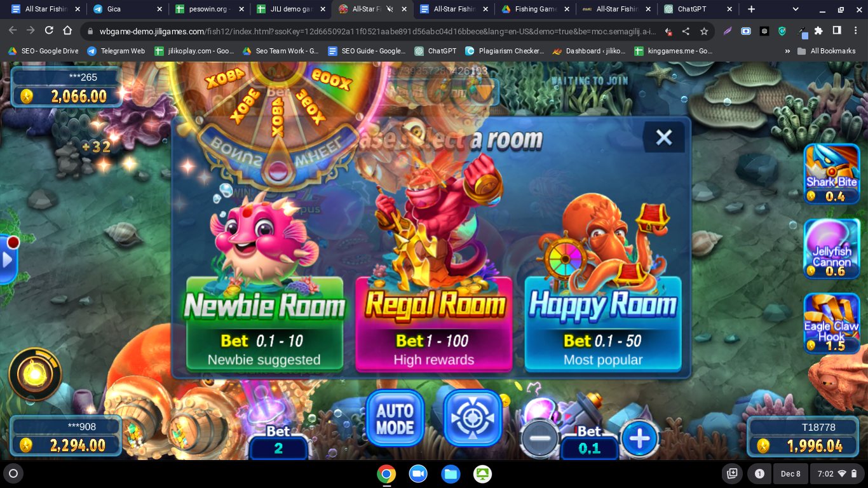868x488 pixels.
Task: Click the Waiting To Join seat
Action: pos(589,81)
